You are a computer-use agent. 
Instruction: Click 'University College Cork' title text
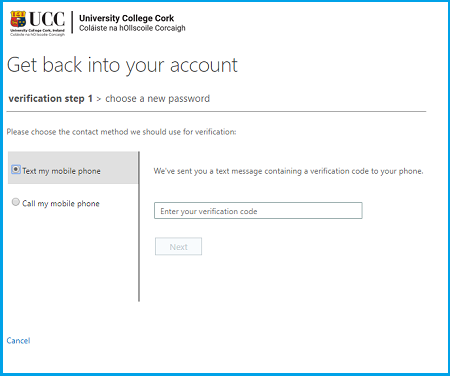(127, 18)
